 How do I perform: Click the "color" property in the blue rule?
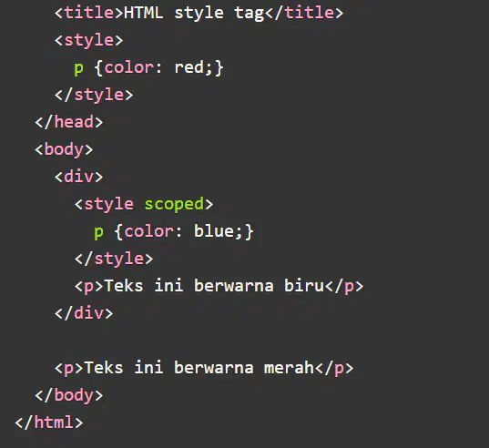click(x=148, y=231)
